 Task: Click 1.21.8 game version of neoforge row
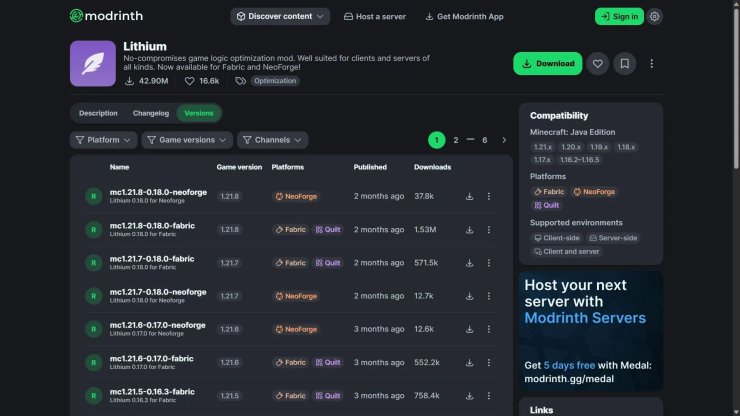(229, 196)
